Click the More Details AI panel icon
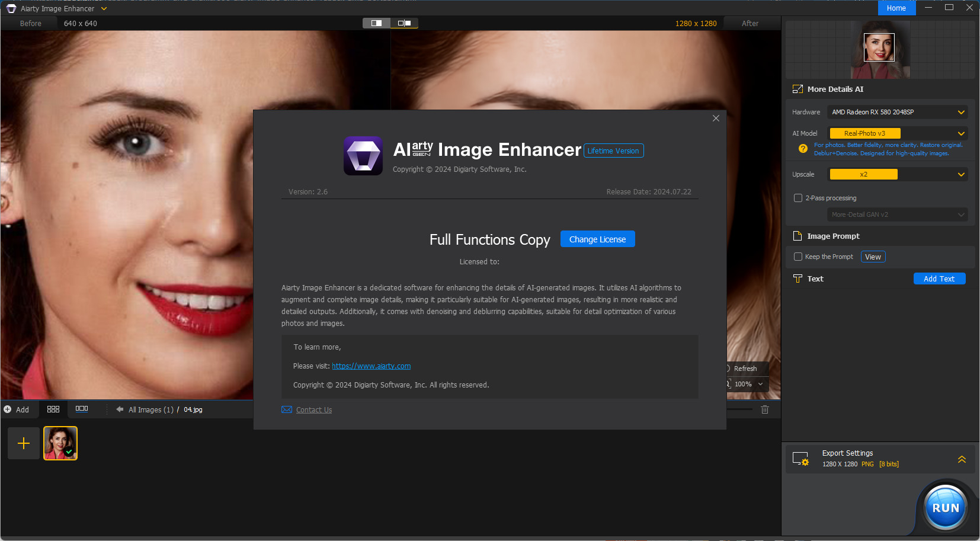 tap(798, 89)
